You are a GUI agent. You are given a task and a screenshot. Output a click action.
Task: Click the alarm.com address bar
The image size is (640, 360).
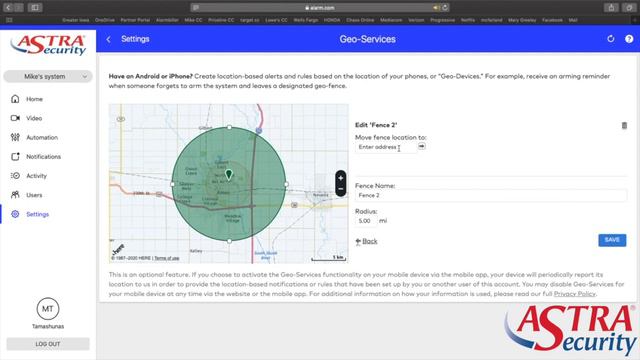click(x=320, y=7)
